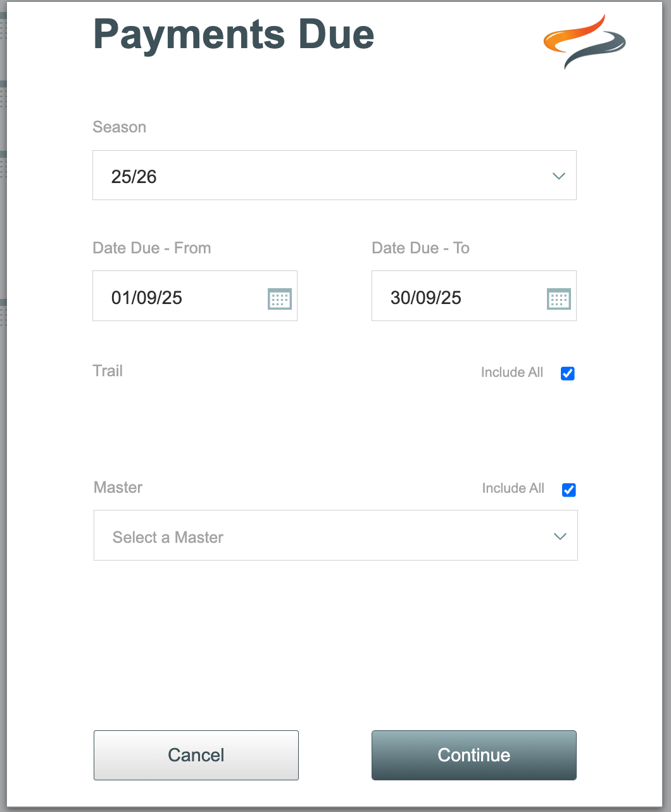Click Include All text beside Trail

point(512,372)
